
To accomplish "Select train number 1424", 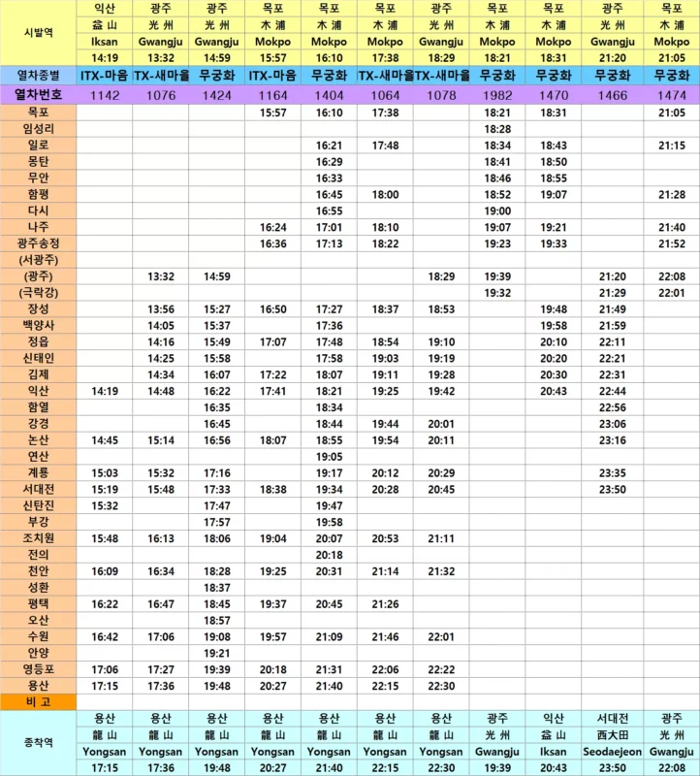I will [216, 95].
